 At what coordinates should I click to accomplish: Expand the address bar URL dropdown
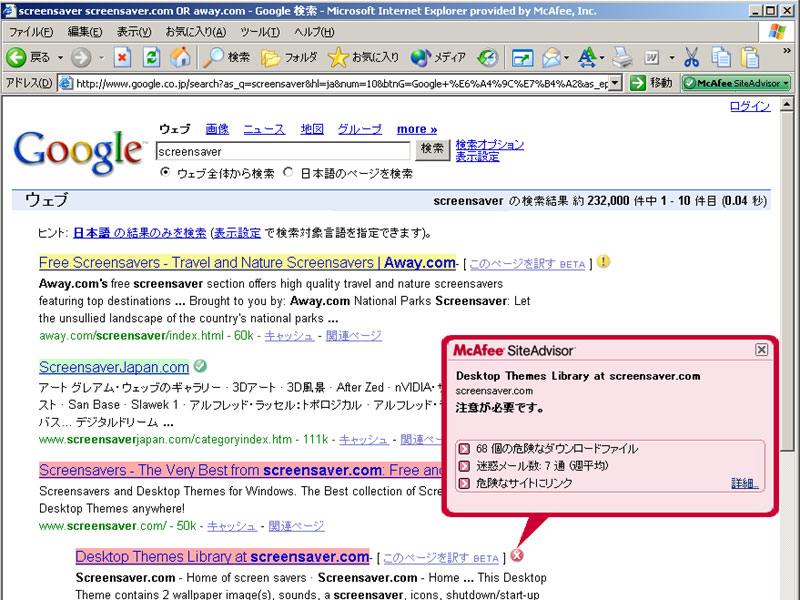coord(616,83)
